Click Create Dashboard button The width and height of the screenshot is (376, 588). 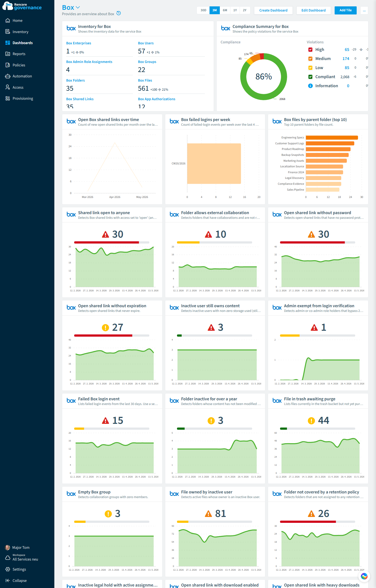(273, 10)
